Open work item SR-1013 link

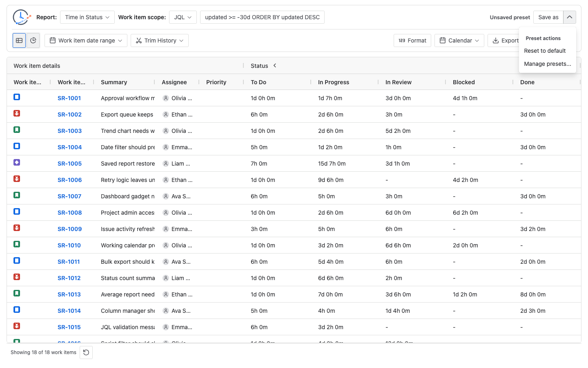[x=69, y=294]
